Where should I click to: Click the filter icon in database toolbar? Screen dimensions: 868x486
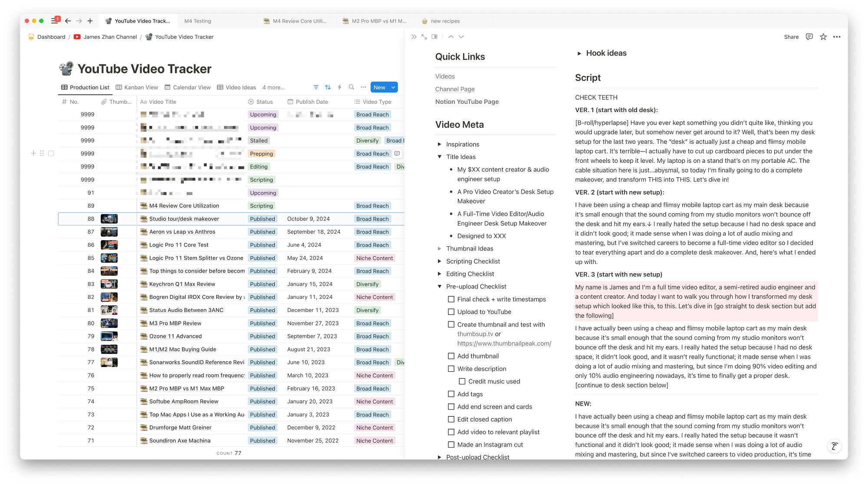point(316,87)
